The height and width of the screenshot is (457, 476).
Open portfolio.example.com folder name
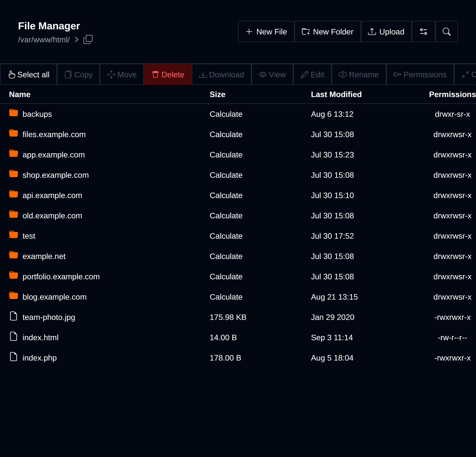(x=61, y=277)
